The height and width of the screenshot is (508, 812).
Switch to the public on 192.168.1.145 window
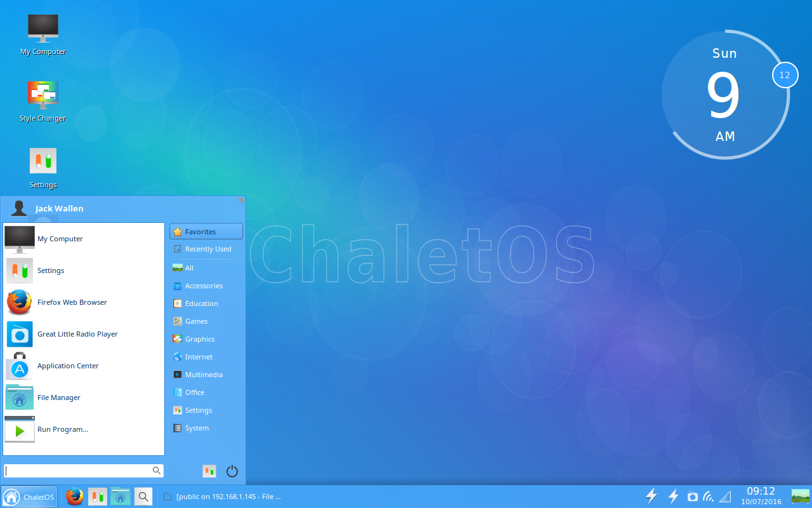click(x=222, y=497)
